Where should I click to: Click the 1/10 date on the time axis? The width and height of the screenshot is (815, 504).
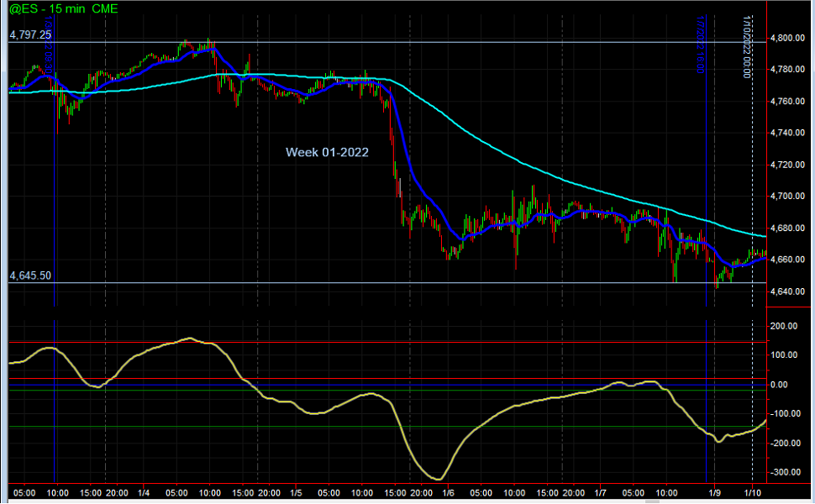tap(755, 492)
